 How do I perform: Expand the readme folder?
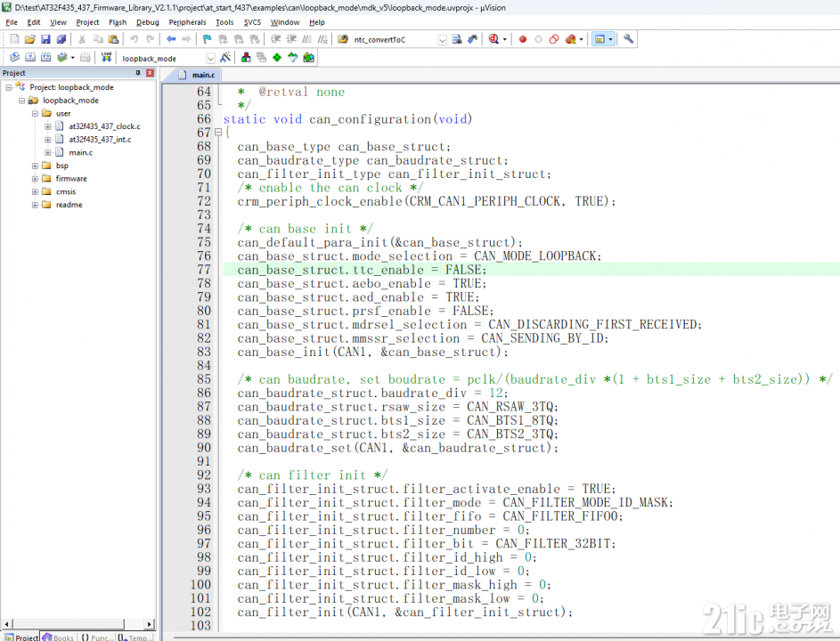coord(35,205)
